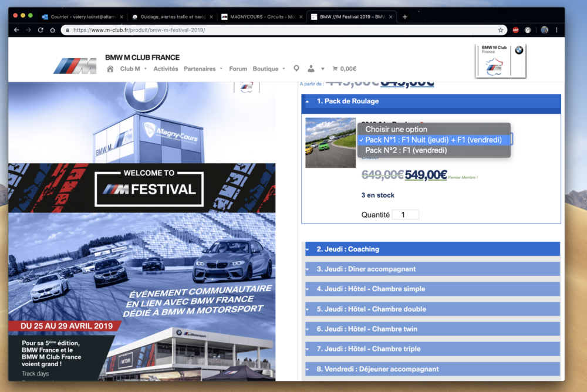Select the BMW M Festival 2019 tab
This screenshot has height=392, width=587.
click(351, 17)
